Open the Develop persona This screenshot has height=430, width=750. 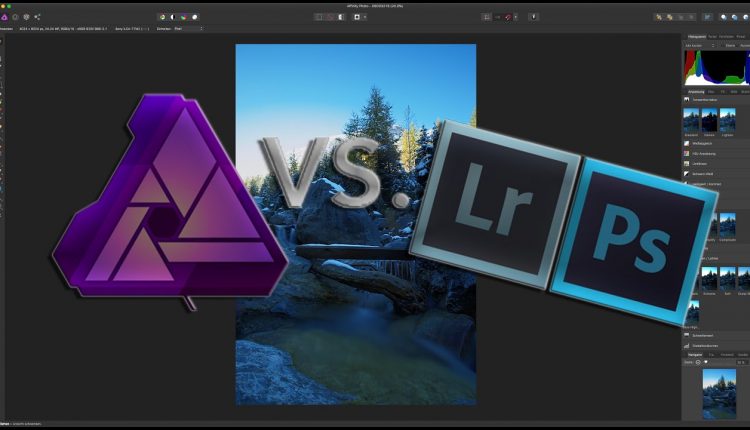tap(26, 17)
